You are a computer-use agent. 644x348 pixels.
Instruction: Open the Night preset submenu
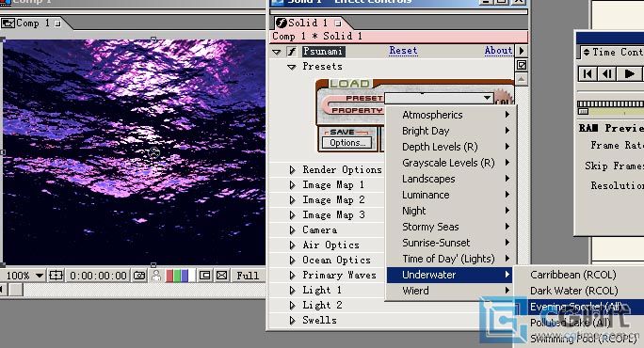pos(450,211)
